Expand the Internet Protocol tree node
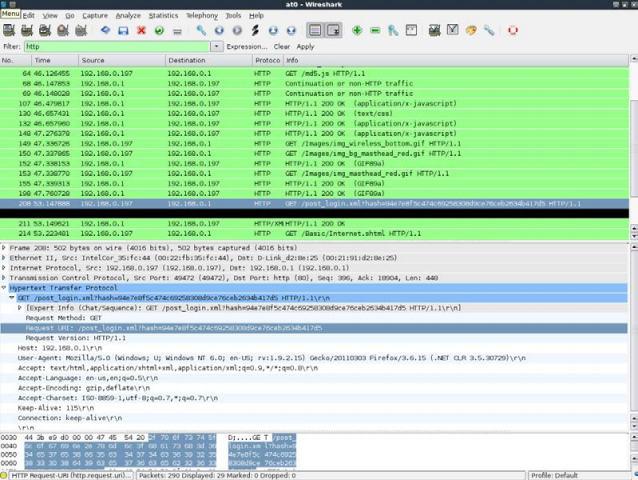The image size is (638, 480). coord(4,268)
